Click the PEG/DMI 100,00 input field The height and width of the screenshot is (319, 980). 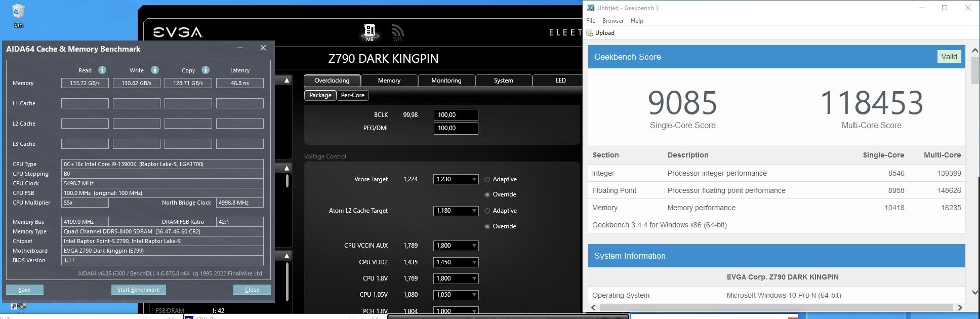point(456,128)
